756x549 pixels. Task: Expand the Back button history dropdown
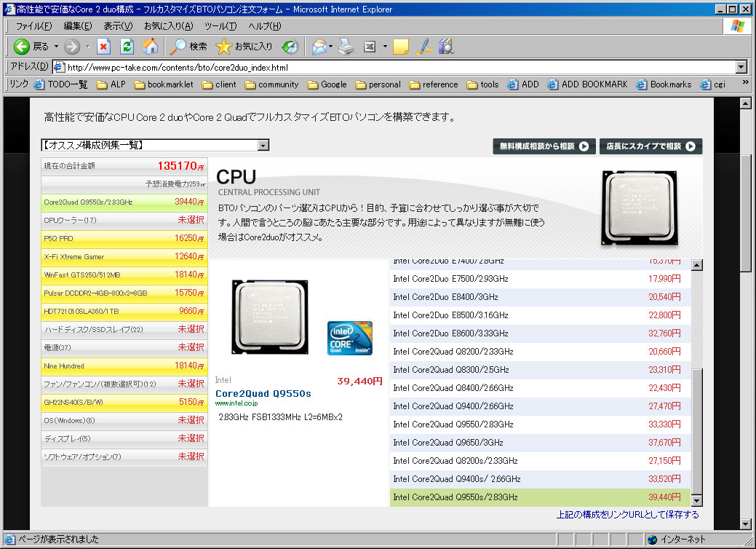[x=56, y=47]
